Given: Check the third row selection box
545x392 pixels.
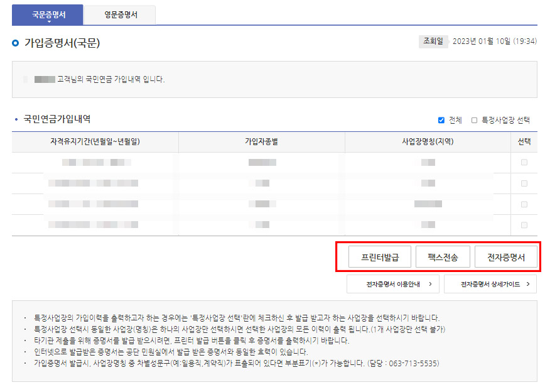Looking at the screenshot, I should pos(524,204).
